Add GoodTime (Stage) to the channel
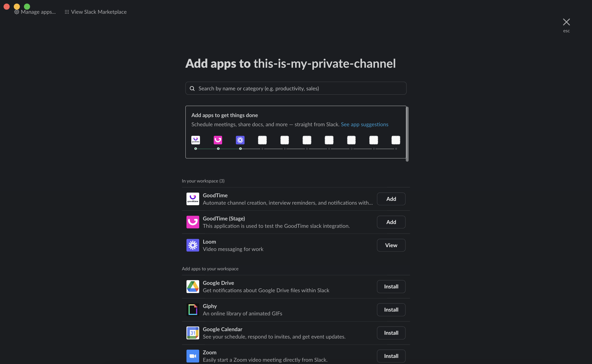Screen dimensions: 592x364 tap(391, 222)
